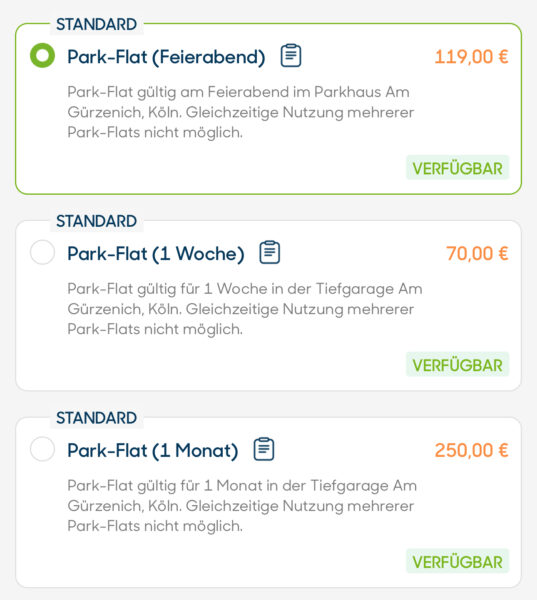537x600 pixels.
Task: Select the Park-Flat (Feierabend) radio button
Action: [x=42, y=55]
